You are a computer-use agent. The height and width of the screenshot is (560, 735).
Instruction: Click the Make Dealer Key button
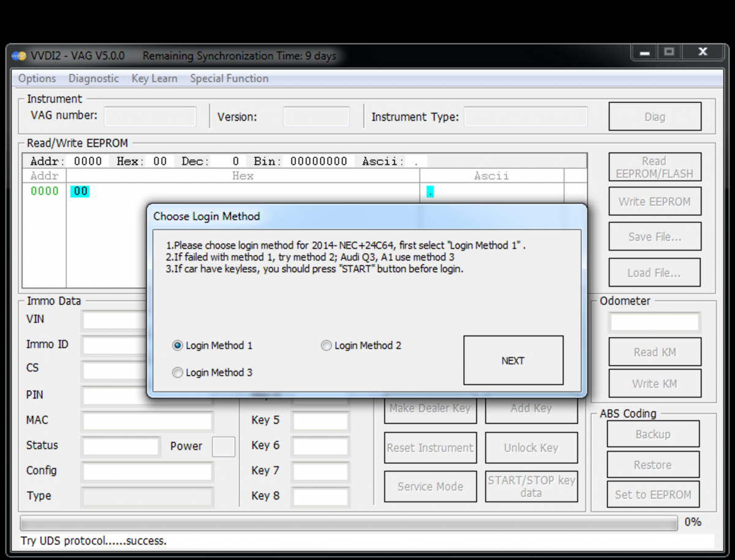[x=431, y=409]
